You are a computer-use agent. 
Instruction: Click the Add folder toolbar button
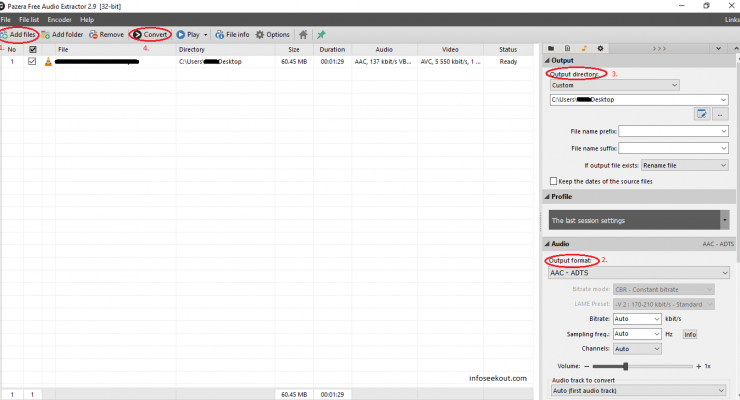[x=62, y=34]
